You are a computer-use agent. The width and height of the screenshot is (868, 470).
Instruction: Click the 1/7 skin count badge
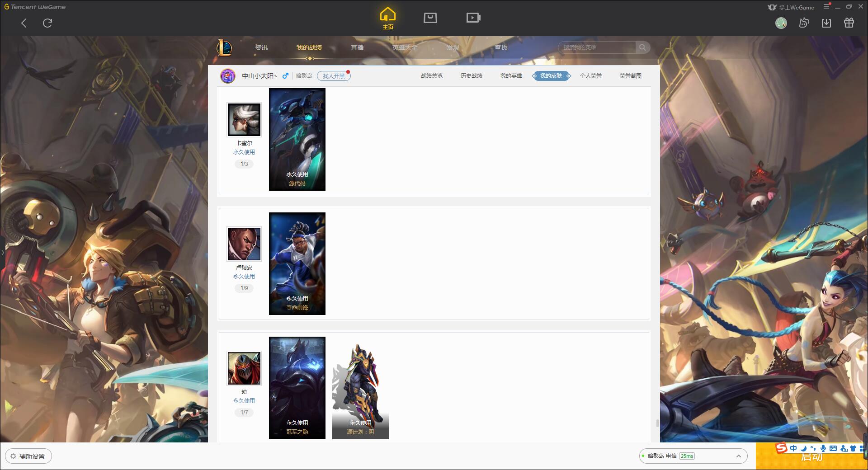coord(244,413)
